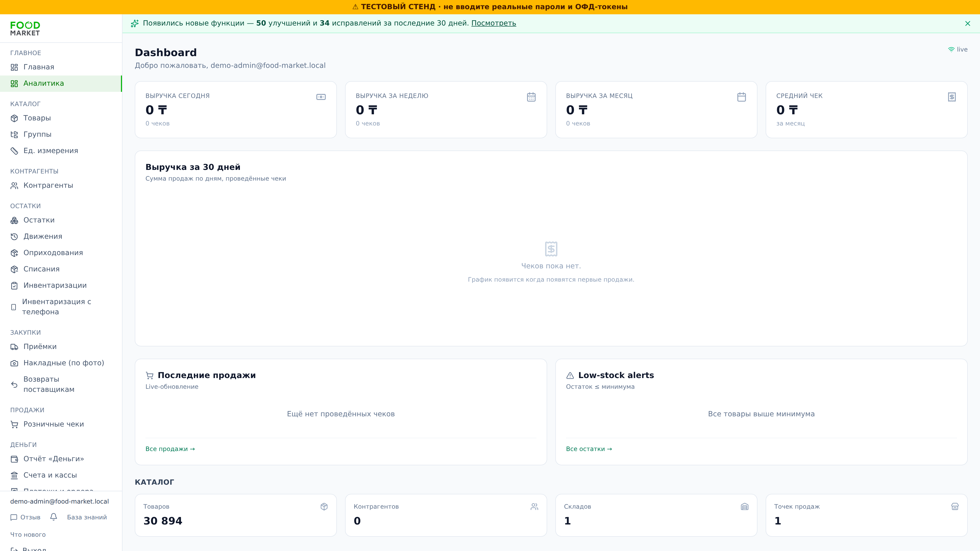Click the store icon on Точек продаж card
The height and width of the screenshot is (551, 980).
point(954,507)
